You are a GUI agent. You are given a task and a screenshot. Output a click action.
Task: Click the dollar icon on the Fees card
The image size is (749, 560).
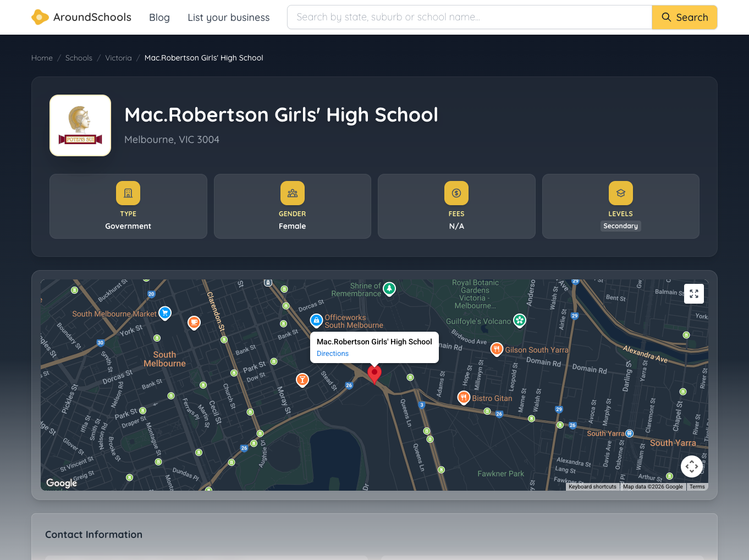pyautogui.click(x=456, y=193)
